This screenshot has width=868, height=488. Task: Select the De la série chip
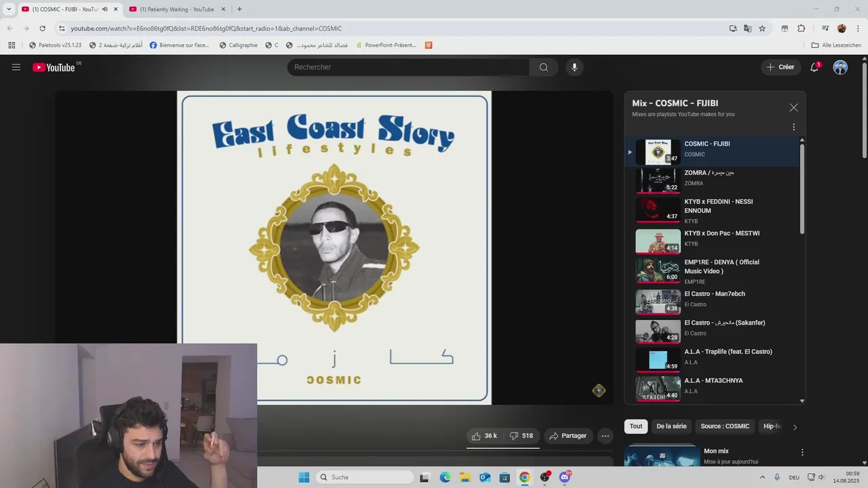[671, 426]
